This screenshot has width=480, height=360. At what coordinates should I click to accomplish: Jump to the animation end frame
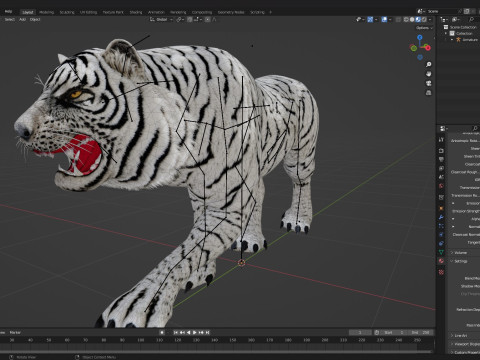(x=207, y=332)
